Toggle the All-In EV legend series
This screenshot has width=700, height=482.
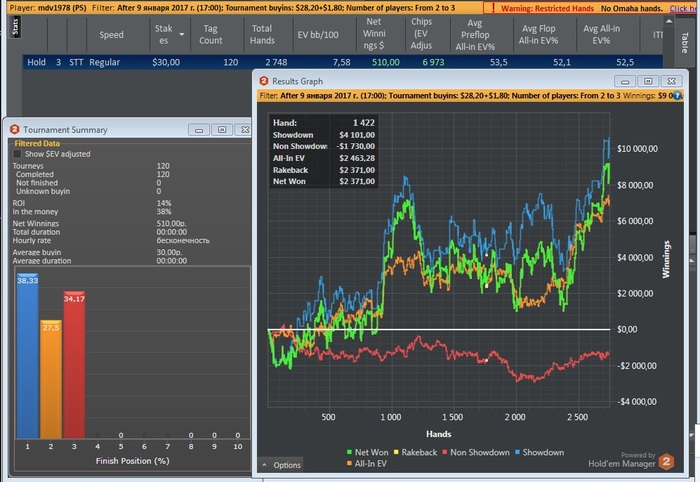point(367,464)
